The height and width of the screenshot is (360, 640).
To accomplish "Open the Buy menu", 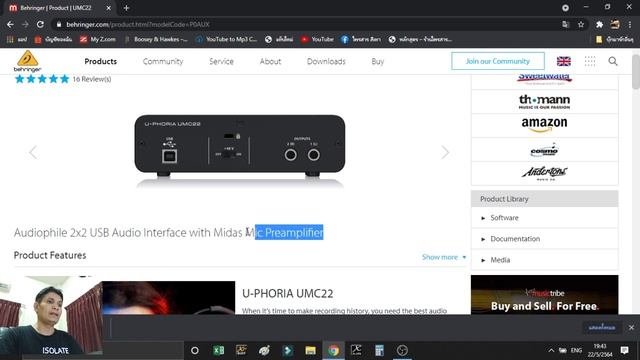I will (x=378, y=61).
